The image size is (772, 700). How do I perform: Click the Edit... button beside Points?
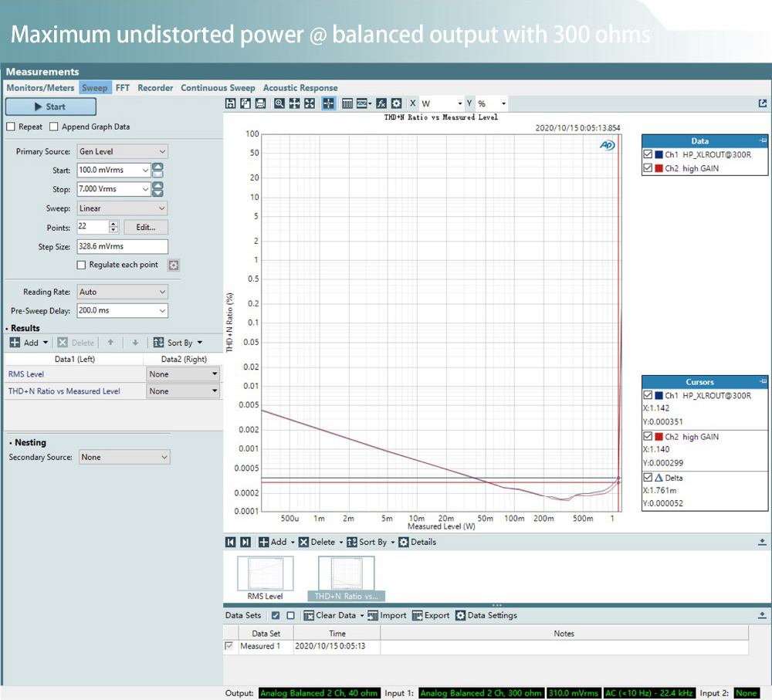[x=146, y=227]
